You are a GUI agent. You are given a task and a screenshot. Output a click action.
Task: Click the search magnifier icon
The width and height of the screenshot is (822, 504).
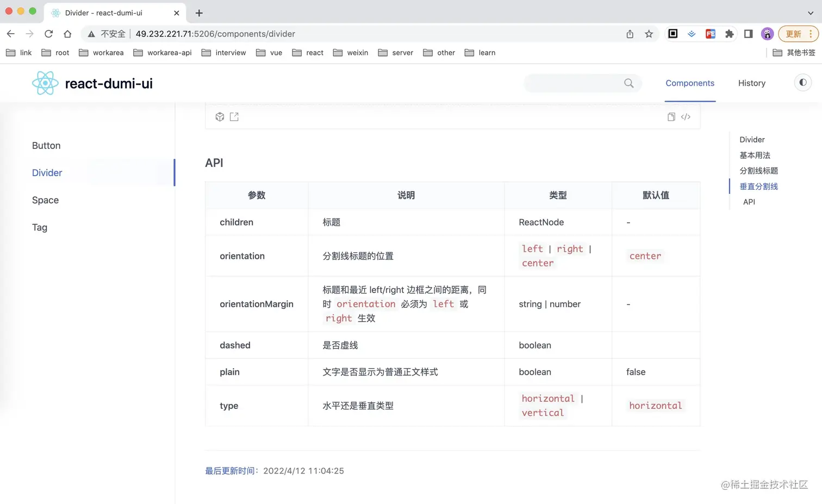pyautogui.click(x=629, y=83)
